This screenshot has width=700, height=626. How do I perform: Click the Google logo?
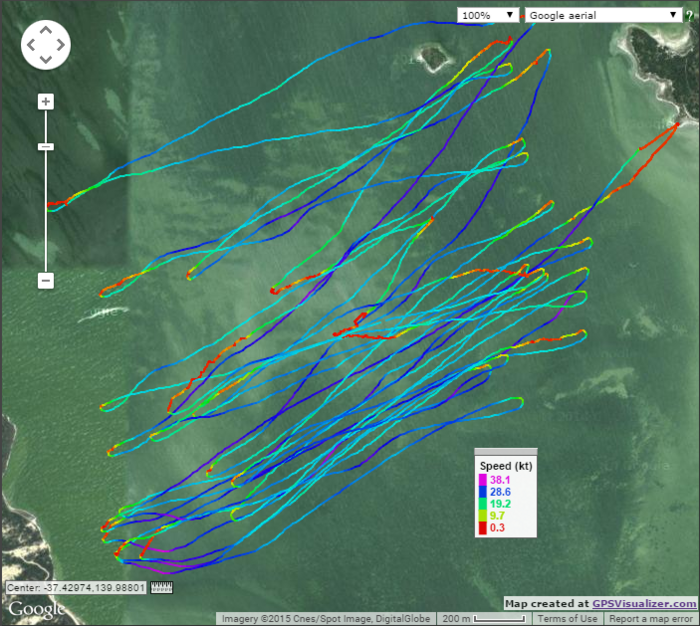pyautogui.click(x=37, y=608)
